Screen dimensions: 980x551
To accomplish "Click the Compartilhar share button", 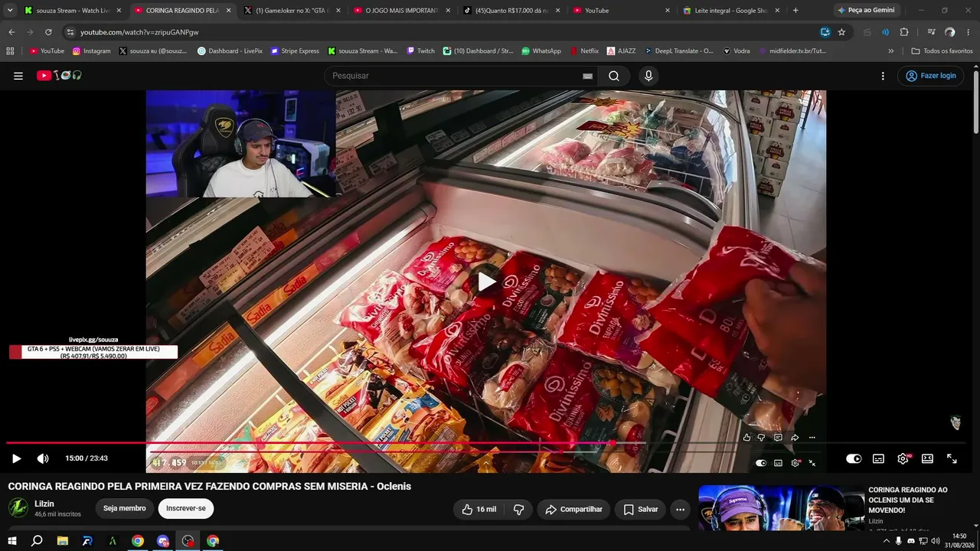I will click(x=573, y=509).
